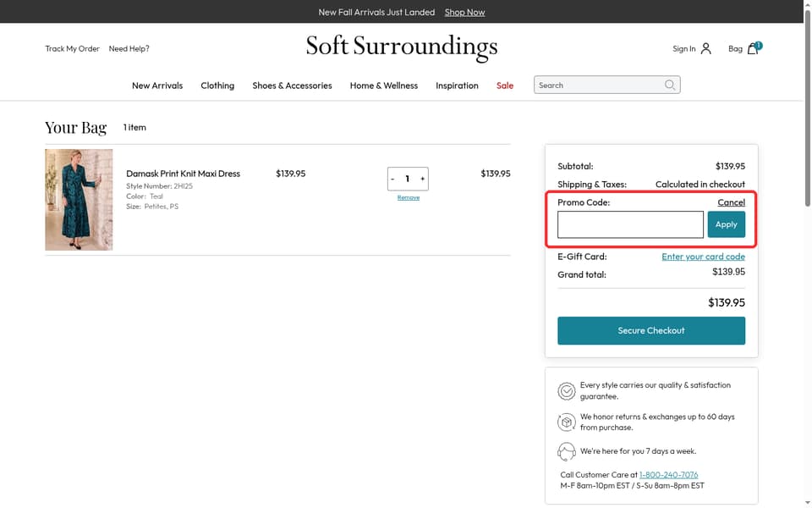Open Track My Order link

[72, 49]
